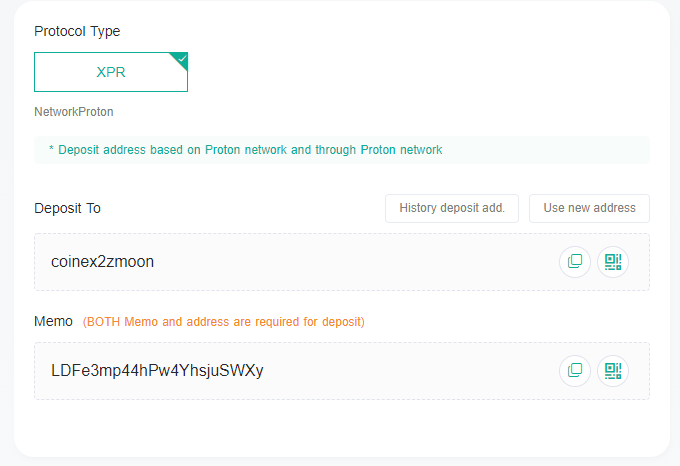680x466 pixels.
Task: Copy the coinex2zmoon deposit address
Action: 575,261
